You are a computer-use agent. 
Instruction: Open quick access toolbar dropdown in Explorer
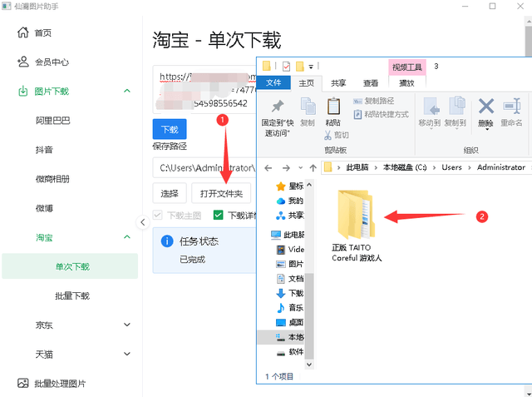[x=310, y=67]
